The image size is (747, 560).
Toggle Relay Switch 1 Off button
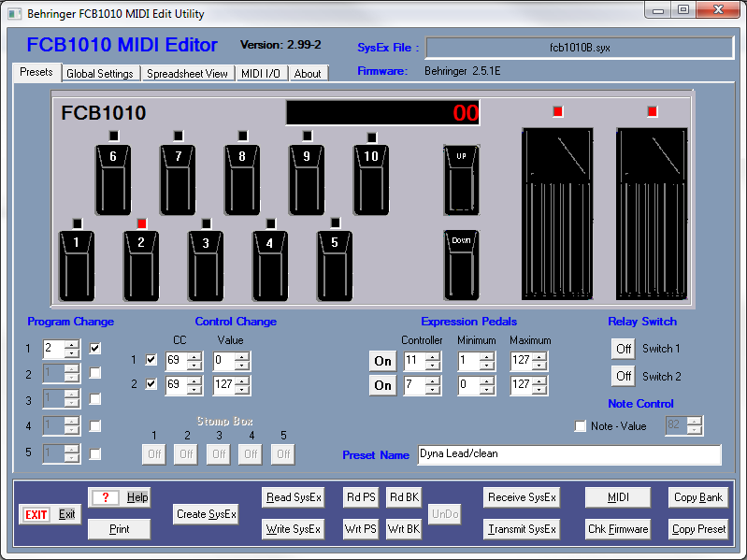click(x=624, y=349)
